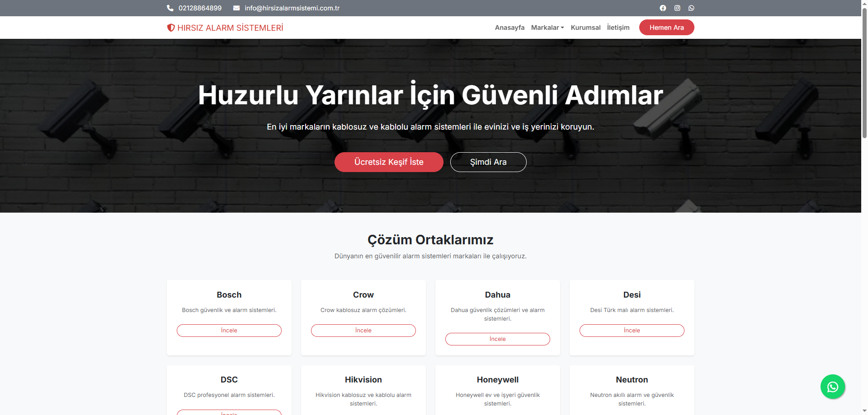
Task: Expand the Markalar dropdown menu
Action: 547,28
